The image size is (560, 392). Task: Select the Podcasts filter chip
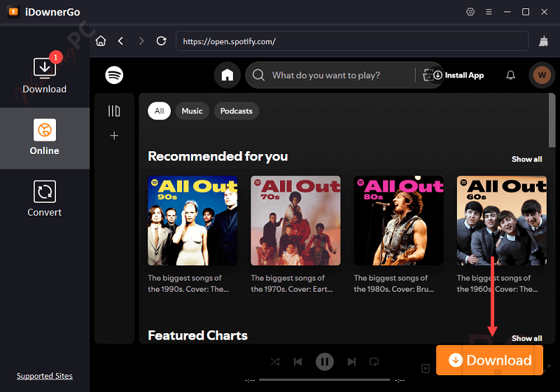click(x=236, y=111)
